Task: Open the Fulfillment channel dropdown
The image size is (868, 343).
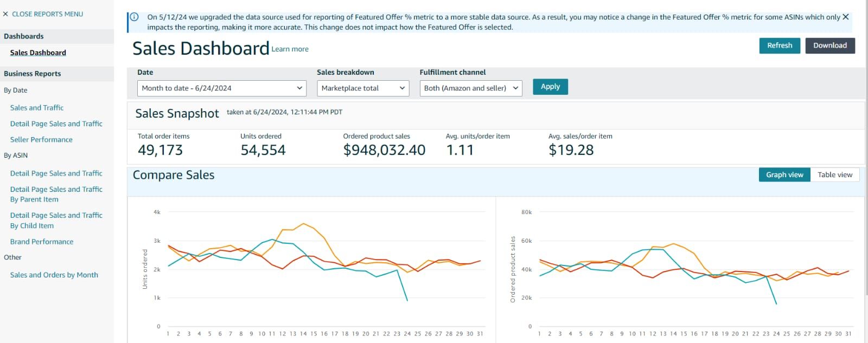Action: pyautogui.click(x=471, y=88)
